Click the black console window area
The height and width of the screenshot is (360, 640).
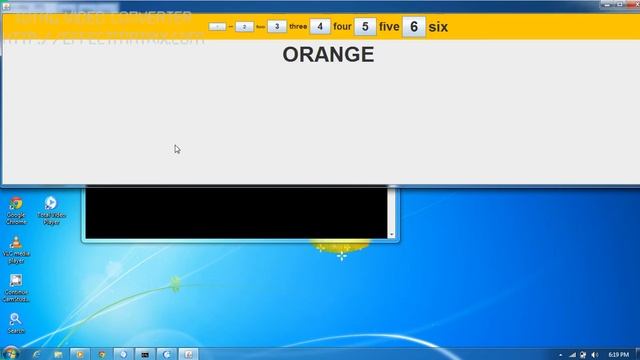pyautogui.click(x=236, y=212)
